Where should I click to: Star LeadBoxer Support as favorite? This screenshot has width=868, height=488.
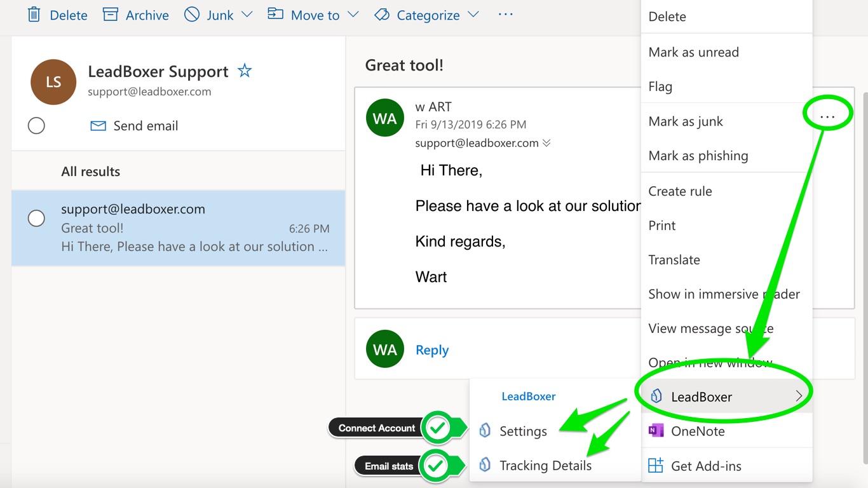pyautogui.click(x=245, y=71)
